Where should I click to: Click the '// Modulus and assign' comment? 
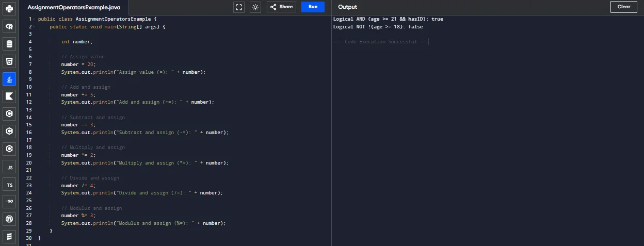92,208
